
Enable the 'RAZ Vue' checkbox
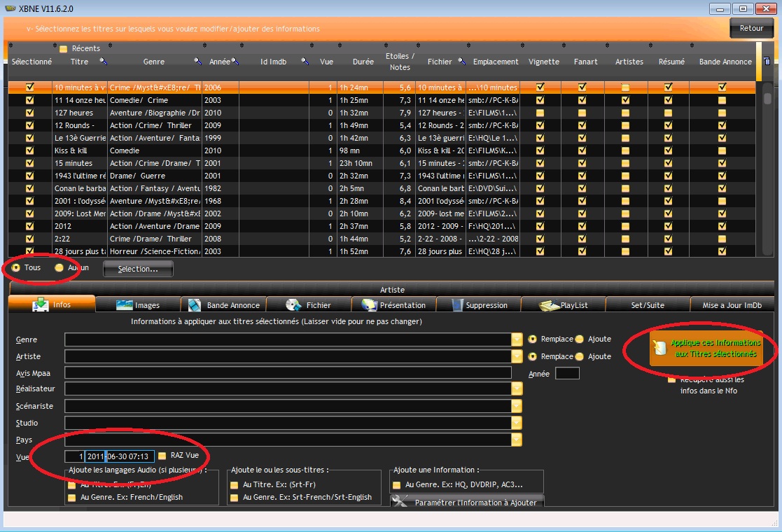(162, 456)
